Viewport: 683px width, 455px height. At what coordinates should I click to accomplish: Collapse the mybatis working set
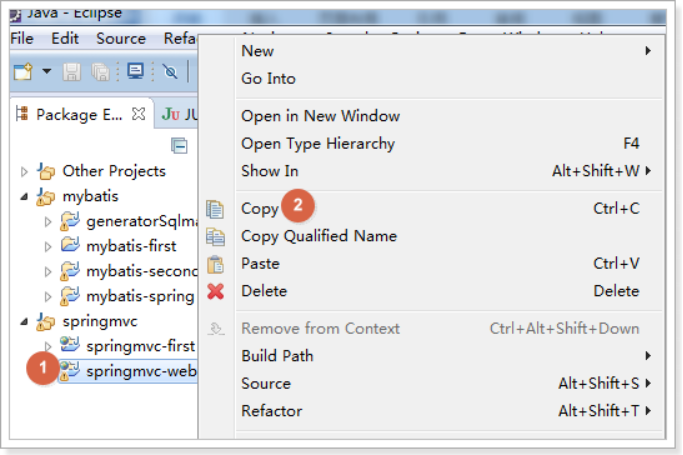click(x=24, y=197)
